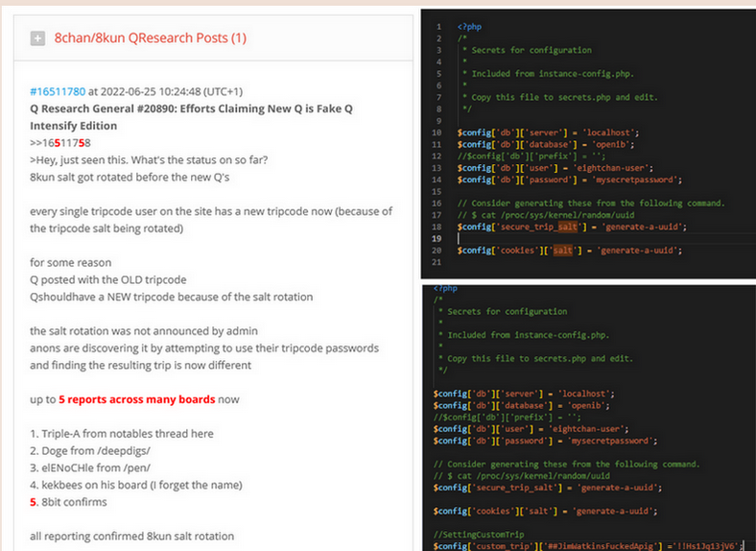Click the //SettingCustomTrip comment
756x551 pixels.
pyautogui.click(x=479, y=535)
